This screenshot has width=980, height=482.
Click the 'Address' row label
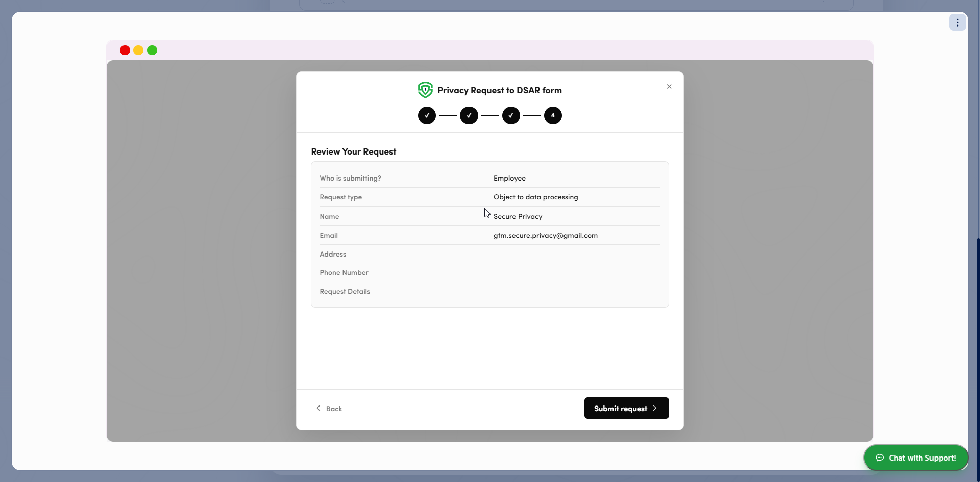click(333, 254)
